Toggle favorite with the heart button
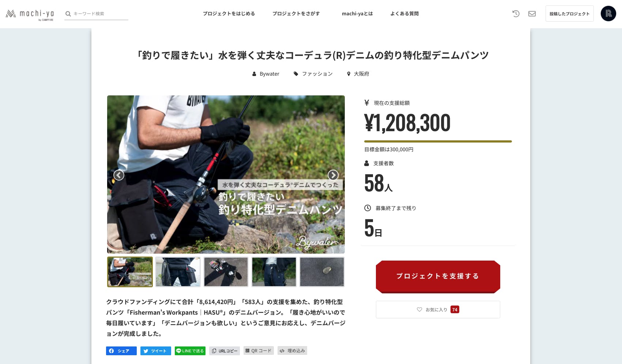Image resolution: width=622 pixels, height=364 pixels. point(438,310)
